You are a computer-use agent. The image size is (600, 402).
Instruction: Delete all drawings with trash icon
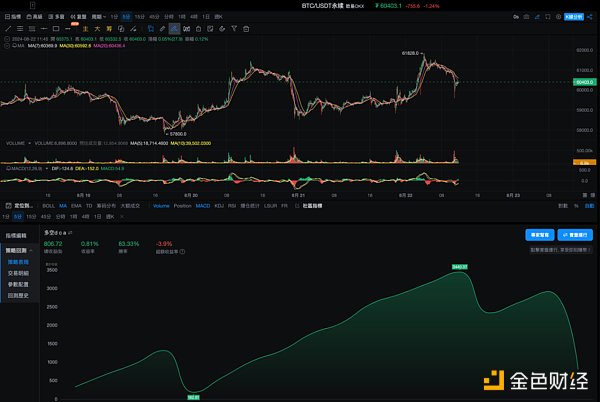pyautogui.click(x=246, y=29)
